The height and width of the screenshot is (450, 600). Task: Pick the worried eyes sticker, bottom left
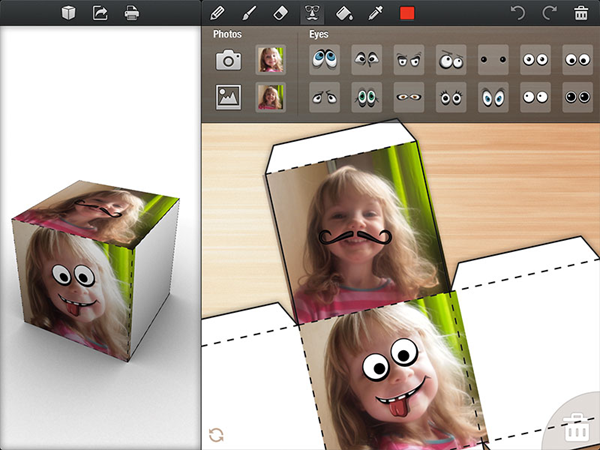coord(324,97)
